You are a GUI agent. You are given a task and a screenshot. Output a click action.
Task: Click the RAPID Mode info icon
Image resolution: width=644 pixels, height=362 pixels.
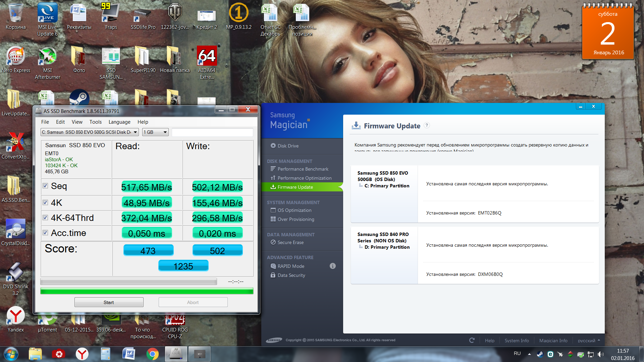(332, 266)
